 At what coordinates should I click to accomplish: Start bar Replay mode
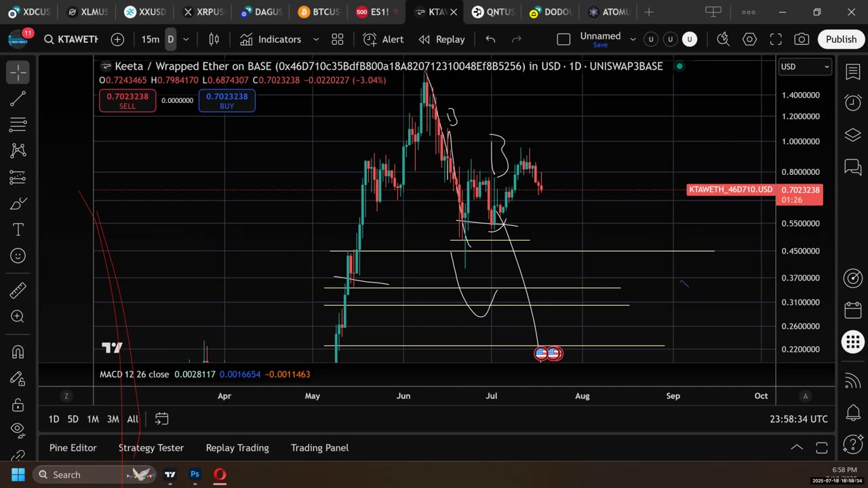442,39
